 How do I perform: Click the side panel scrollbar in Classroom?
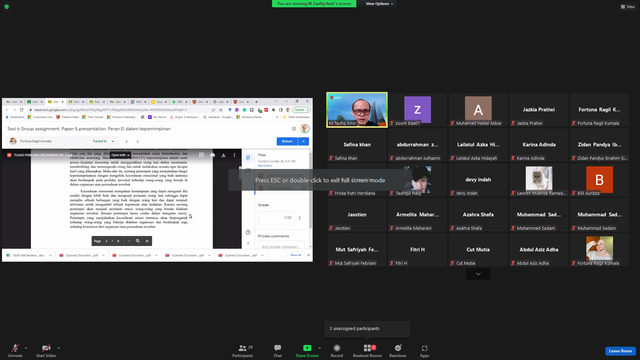tap(310, 192)
